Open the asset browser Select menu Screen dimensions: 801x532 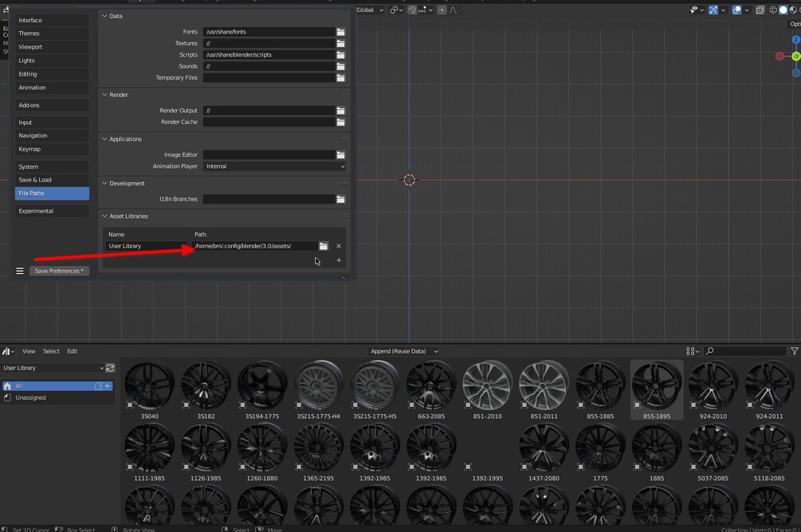[x=51, y=351]
